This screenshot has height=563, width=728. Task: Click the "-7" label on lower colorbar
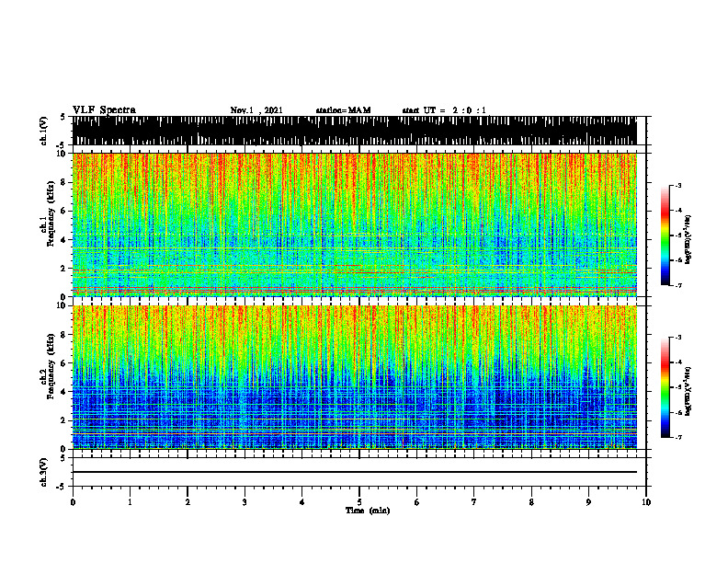678,437
